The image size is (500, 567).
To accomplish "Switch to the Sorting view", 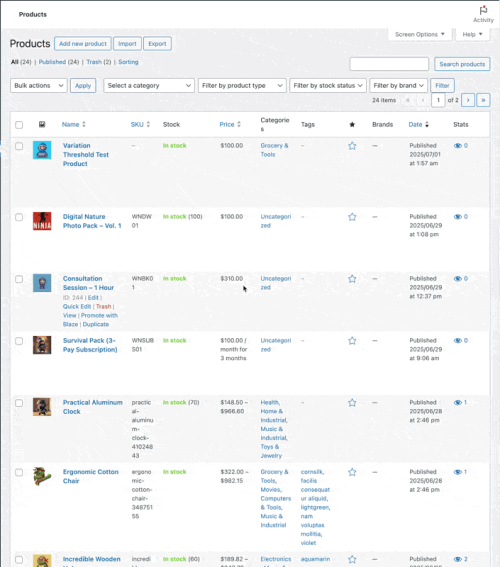I will coord(128,62).
